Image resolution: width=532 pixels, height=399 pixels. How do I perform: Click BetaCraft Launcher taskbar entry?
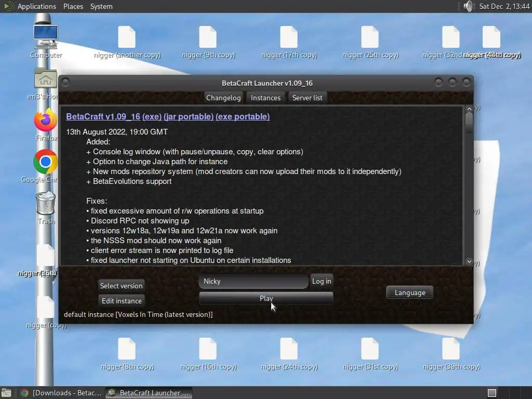[x=149, y=393]
